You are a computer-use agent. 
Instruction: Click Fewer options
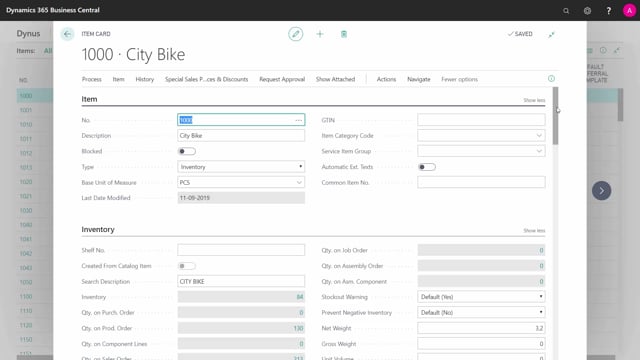point(459,79)
